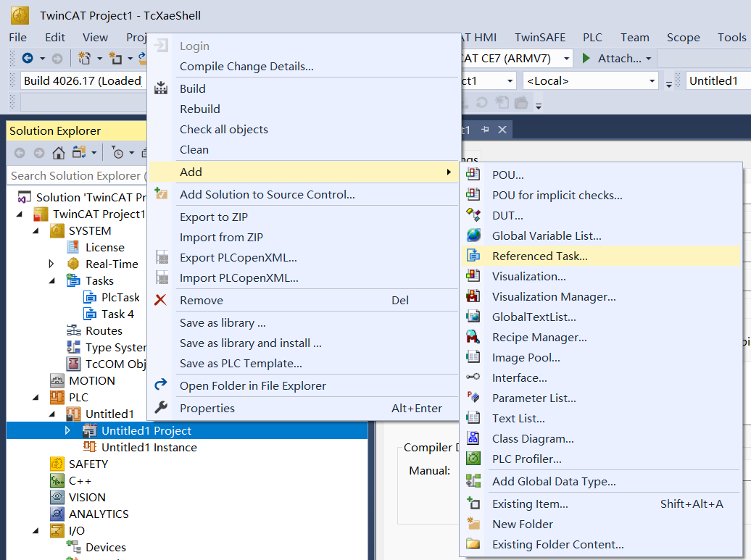The height and width of the screenshot is (560, 751).
Task: Click the red X Remove icon
Action: click(x=161, y=300)
